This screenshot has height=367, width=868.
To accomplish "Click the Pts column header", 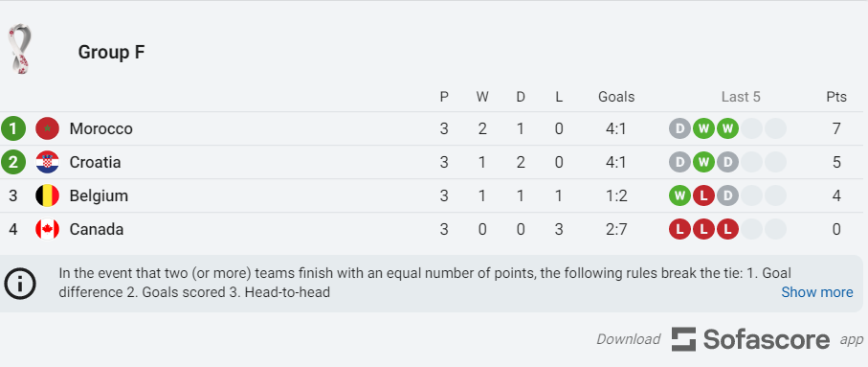I will (x=836, y=97).
